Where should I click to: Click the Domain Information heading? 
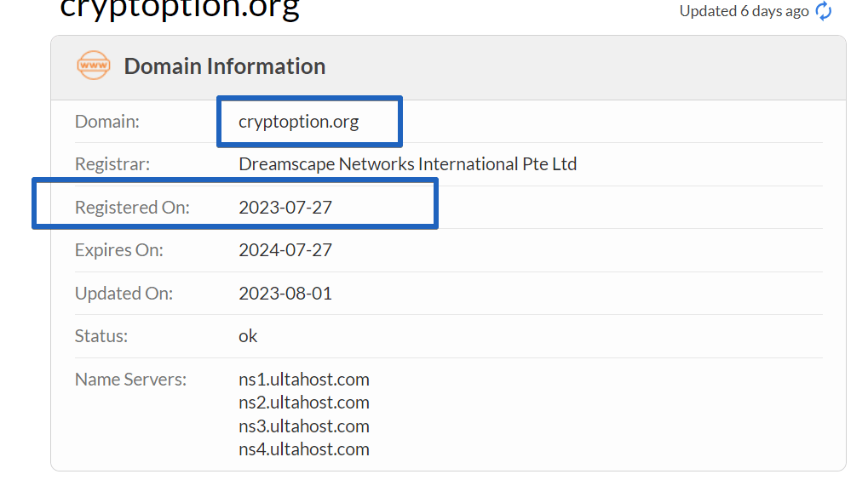coord(224,66)
